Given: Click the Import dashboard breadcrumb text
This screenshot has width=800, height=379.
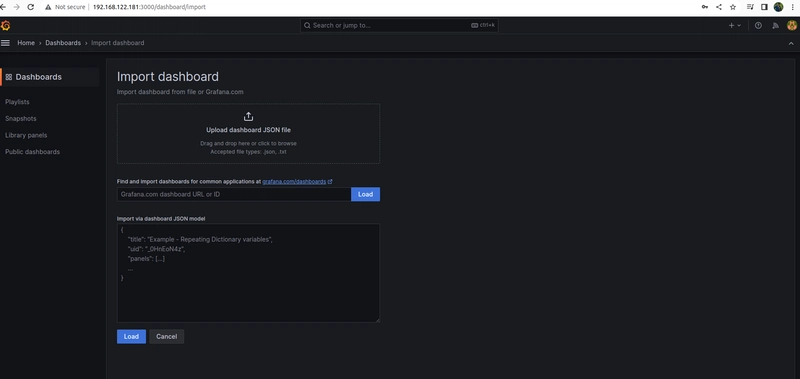Looking at the screenshot, I should 117,43.
